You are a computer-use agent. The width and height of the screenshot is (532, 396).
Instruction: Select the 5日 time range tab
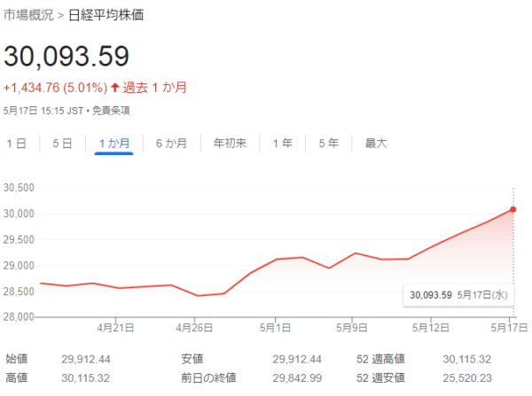(62, 143)
